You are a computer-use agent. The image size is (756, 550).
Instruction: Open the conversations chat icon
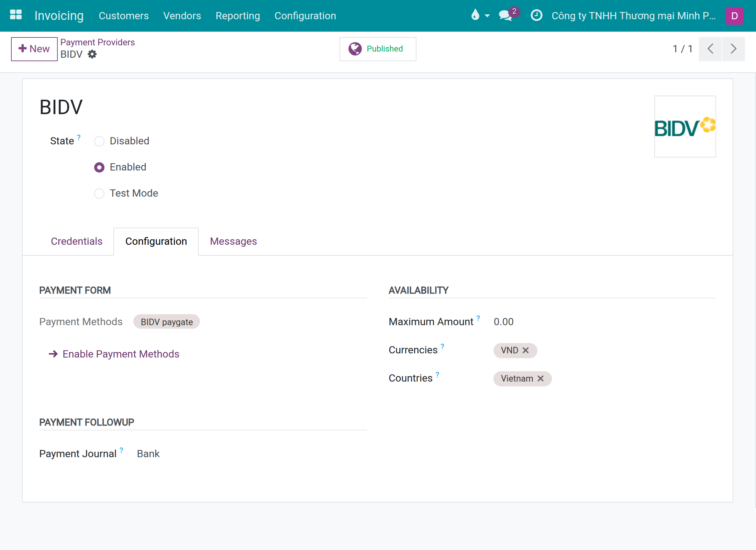505,15
